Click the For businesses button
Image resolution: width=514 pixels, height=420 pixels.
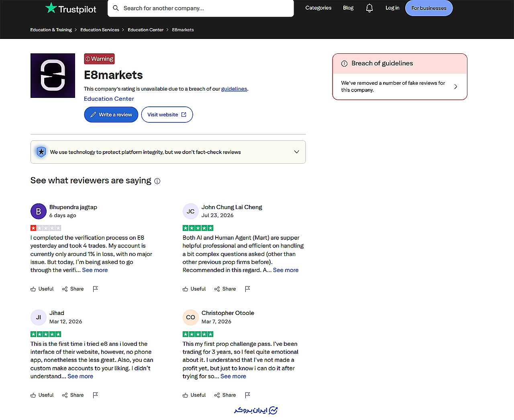coord(429,8)
